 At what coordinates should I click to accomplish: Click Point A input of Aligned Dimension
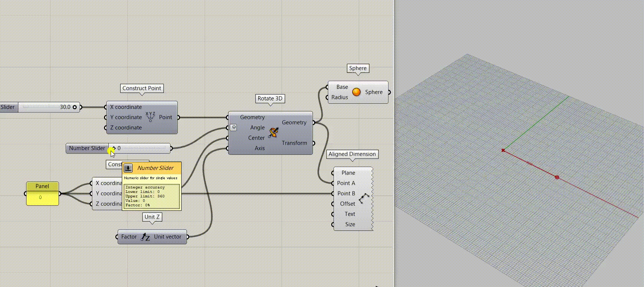pyautogui.click(x=346, y=183)
